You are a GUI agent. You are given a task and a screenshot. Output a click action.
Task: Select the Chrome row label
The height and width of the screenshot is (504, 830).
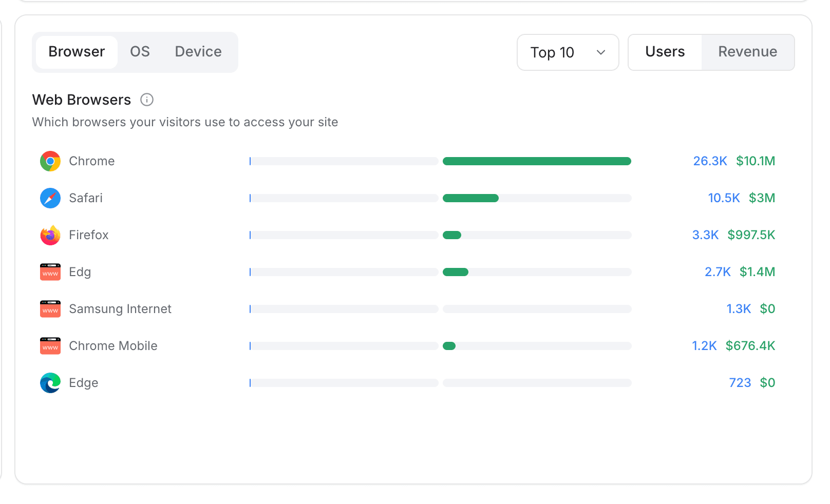92,161
